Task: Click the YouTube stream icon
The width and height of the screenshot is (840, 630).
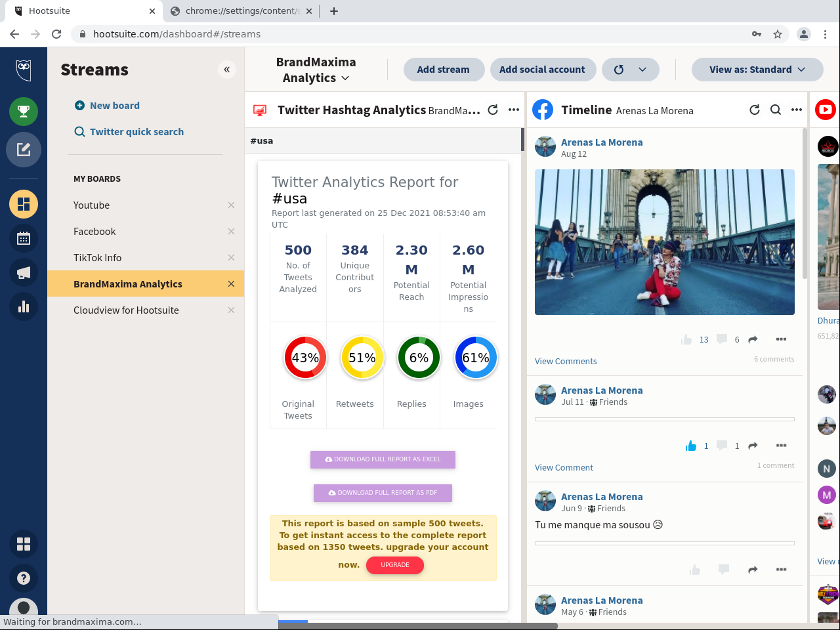Action: click(x=826, y=110)
